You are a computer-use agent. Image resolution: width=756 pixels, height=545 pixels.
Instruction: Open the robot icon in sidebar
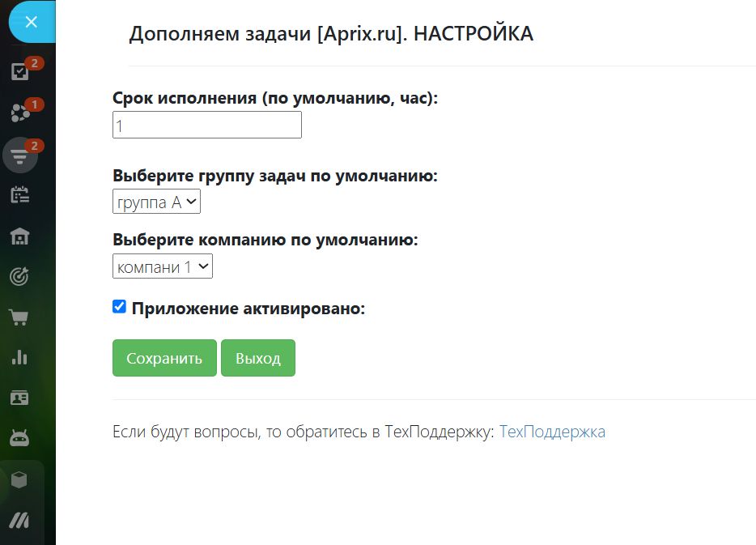pyautogui.click(x=20, y=438)
